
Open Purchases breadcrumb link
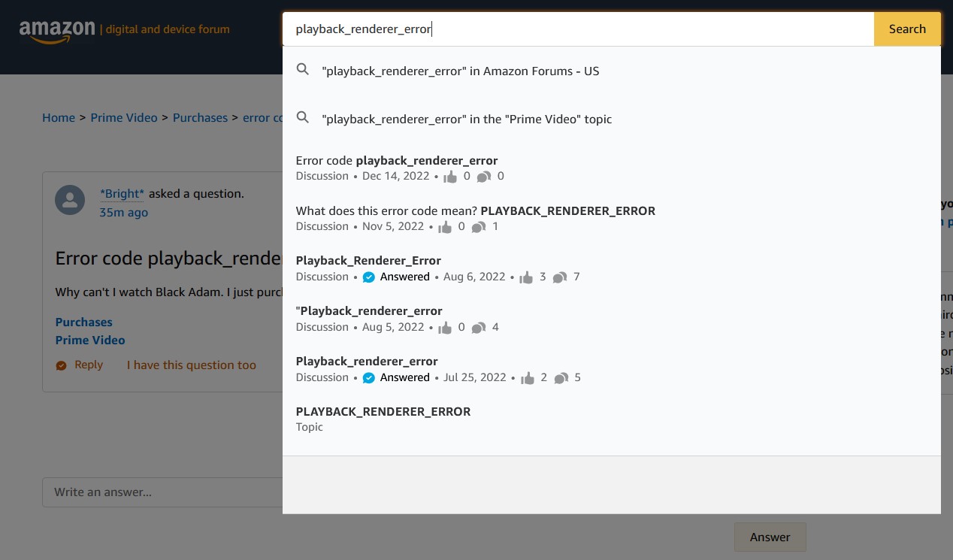click(x=200, y=118)
